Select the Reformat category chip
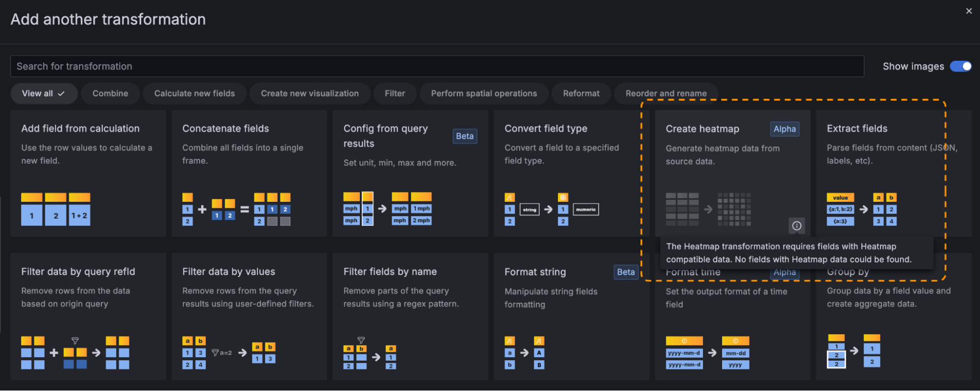 pyautogui.click(x=581, y=94)
